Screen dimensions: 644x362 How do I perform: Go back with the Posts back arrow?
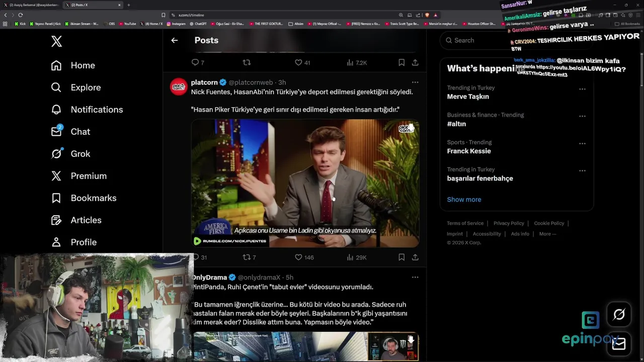pyautogui.click(x=174, y=40)
